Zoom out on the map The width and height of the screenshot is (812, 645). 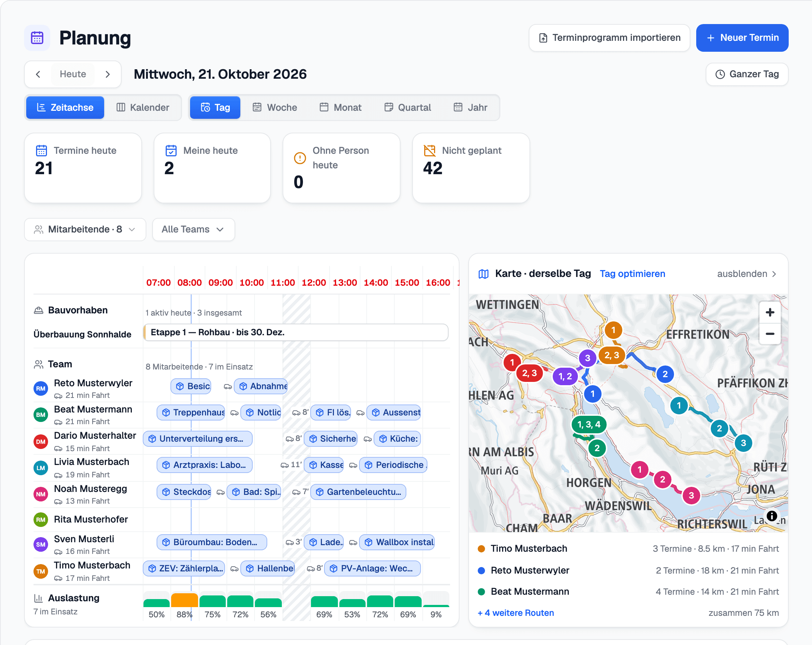[x=770, y=334]
